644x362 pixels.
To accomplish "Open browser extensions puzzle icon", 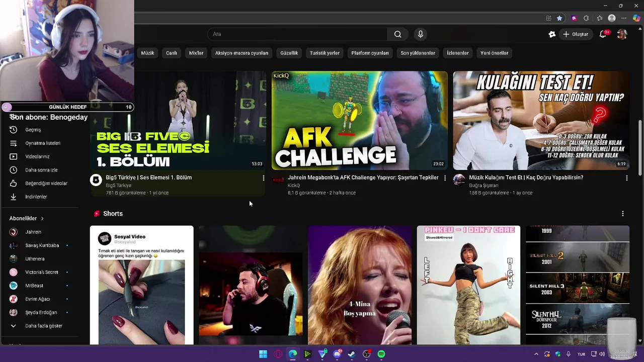I will click(586, 18).
